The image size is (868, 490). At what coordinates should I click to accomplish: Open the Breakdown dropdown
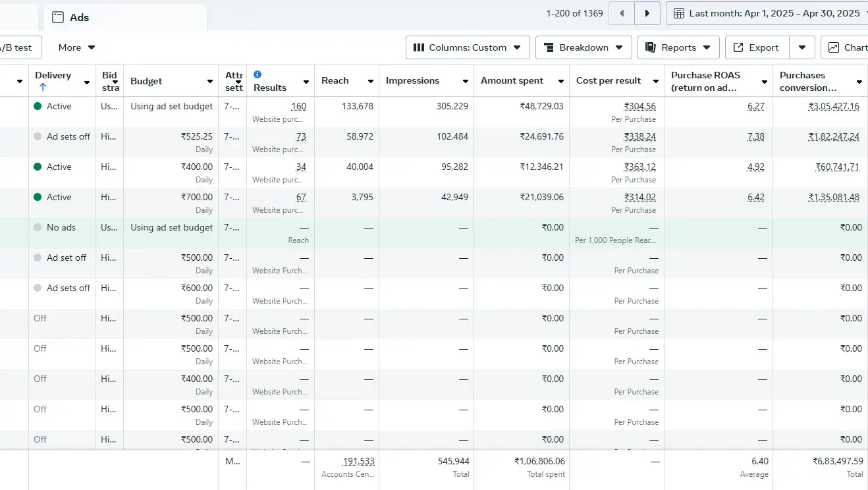583,47
